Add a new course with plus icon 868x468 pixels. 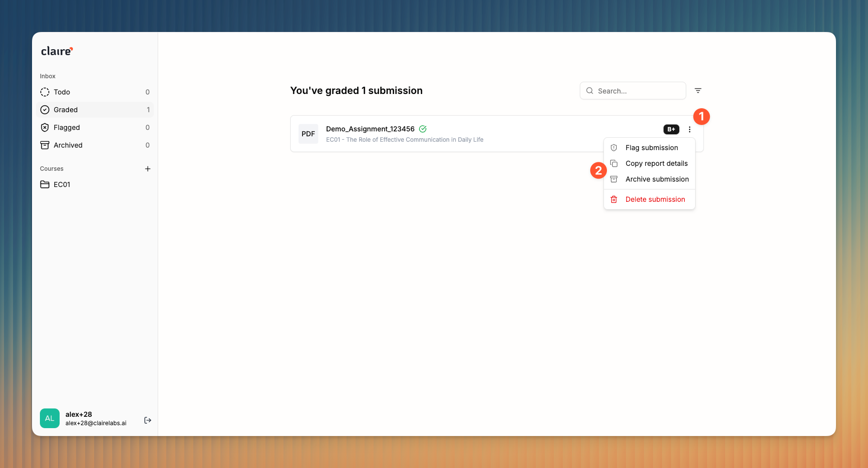click(147, 169)
